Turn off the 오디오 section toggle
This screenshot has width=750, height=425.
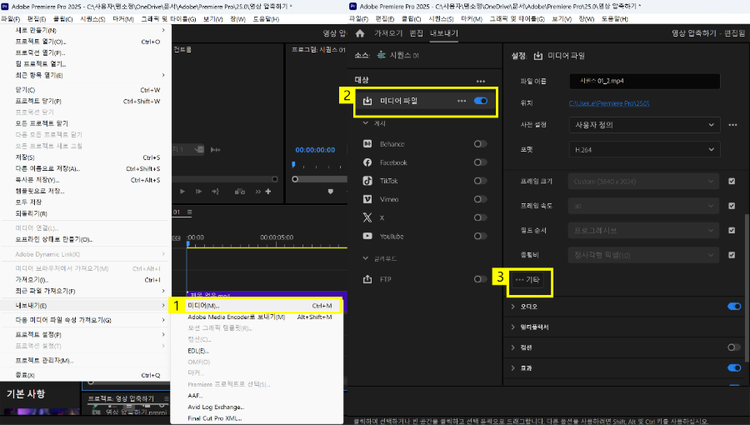pos(734,306)
